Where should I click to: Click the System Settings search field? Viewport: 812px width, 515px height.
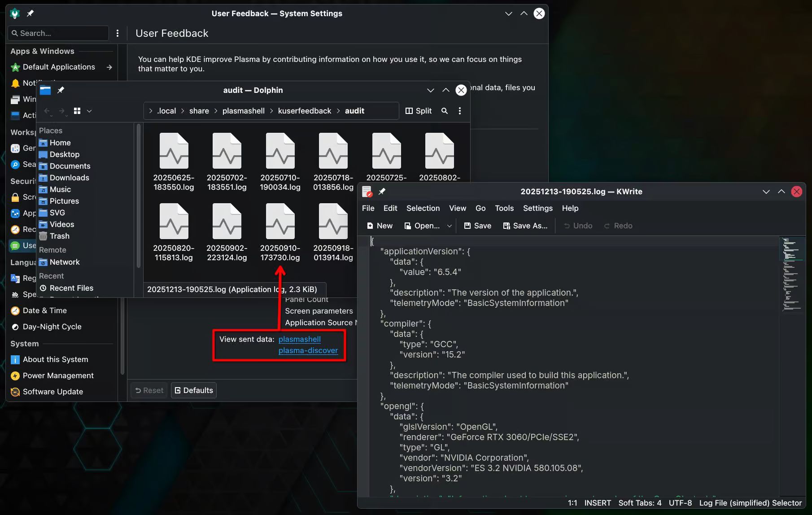58,33
